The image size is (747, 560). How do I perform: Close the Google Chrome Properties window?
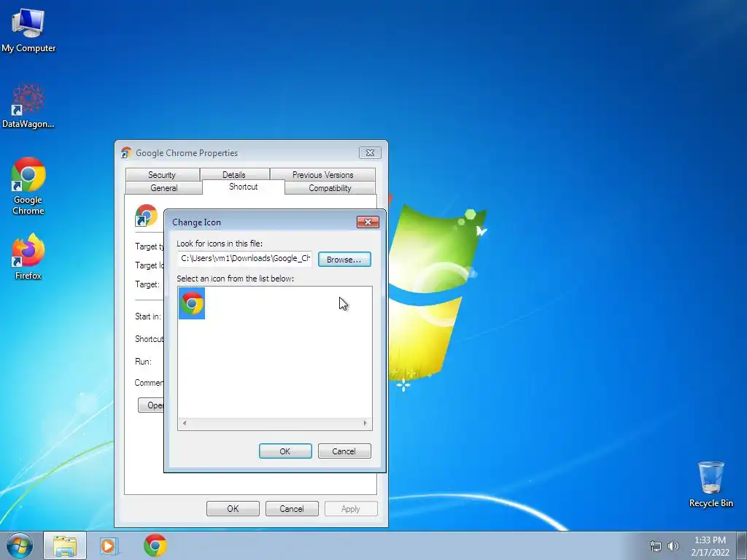click(370, 153)
